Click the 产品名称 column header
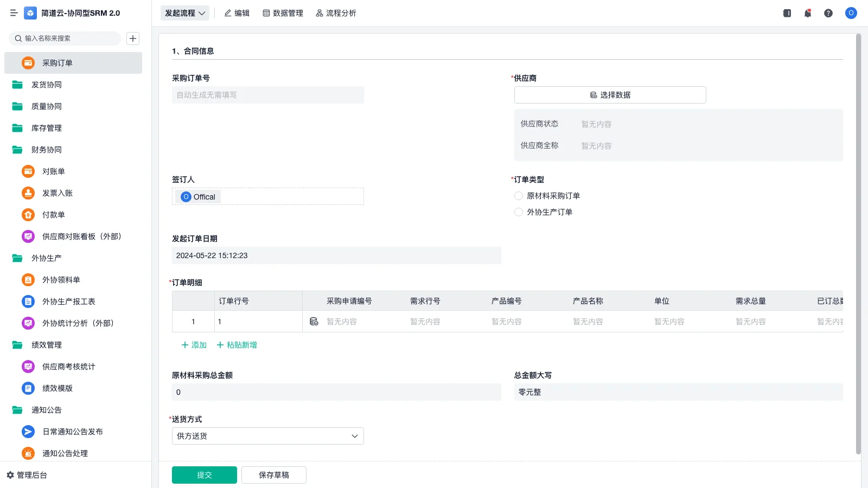 [x=588, y=301]
